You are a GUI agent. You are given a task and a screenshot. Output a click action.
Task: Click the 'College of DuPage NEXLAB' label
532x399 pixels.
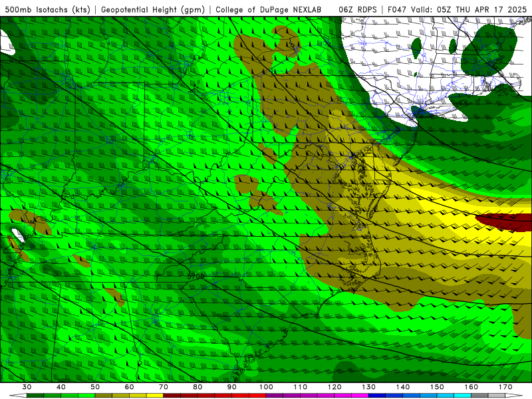pos(269,9)
